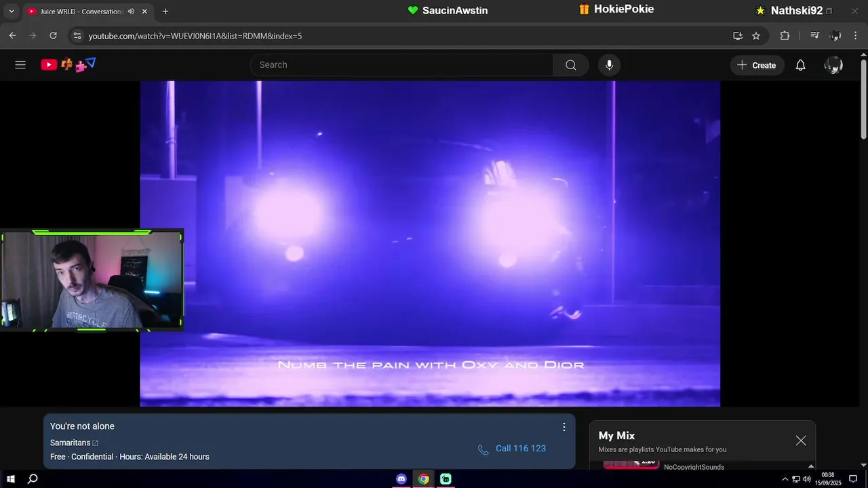Viewport: 868px width, 488px height.
Task: Click install app icon in address bar
Action: click(738, 36)
